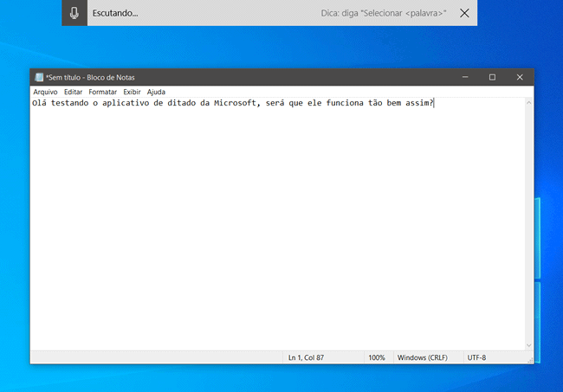The height and width of the screenshot is (392, 563).
Task: Click the microphone icon in dictation bar
Action: click(x=74, y=13)
